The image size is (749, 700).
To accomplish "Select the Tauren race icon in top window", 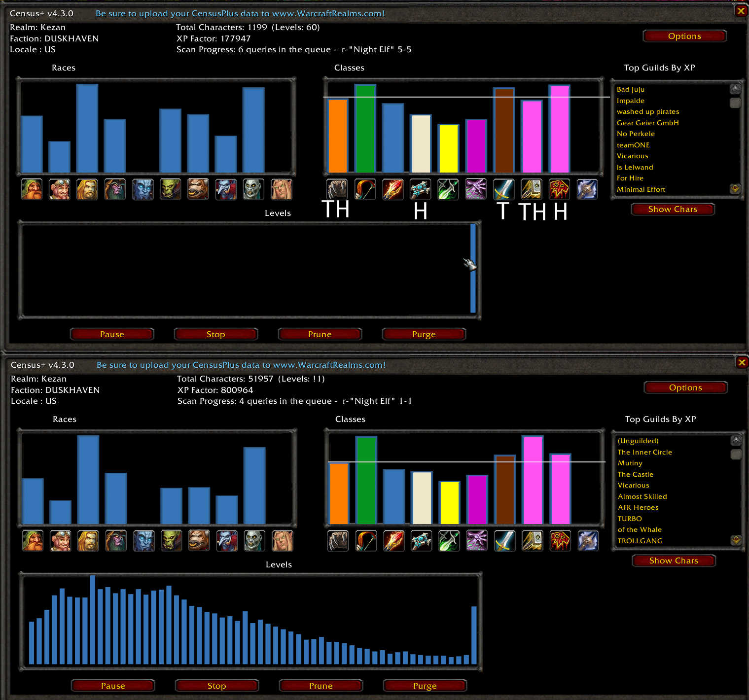I will point(198,189).
